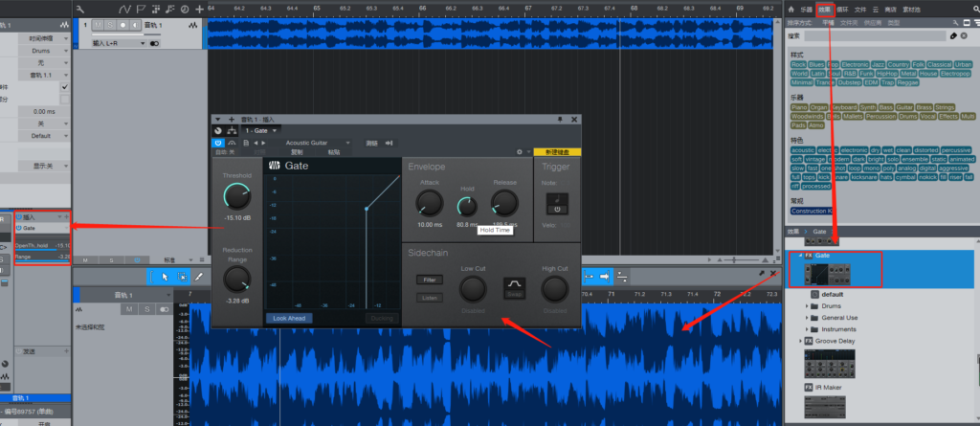The height and width of the screenshot is (426, 980).
Task: Click the eraser tag-reset icon beside search
Action: click(954, 35)
